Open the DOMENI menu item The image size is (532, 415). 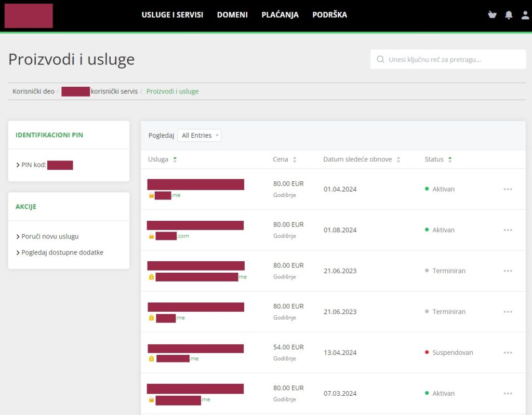click(x=232, y=15)
